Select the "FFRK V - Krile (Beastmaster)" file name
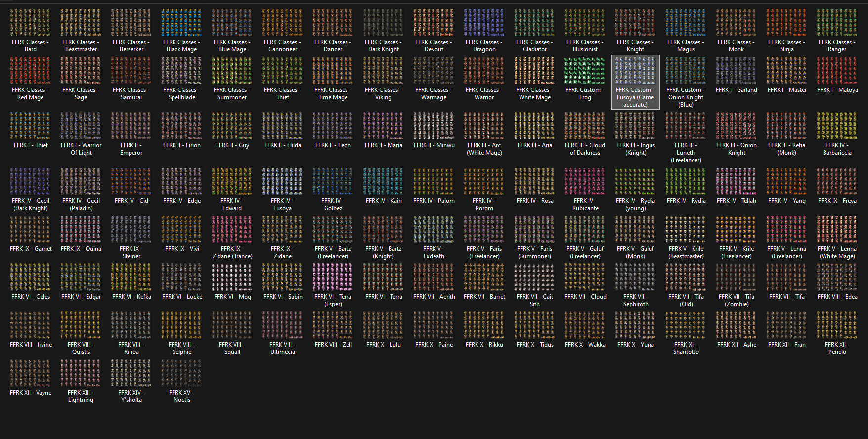 tap(686, 253)
